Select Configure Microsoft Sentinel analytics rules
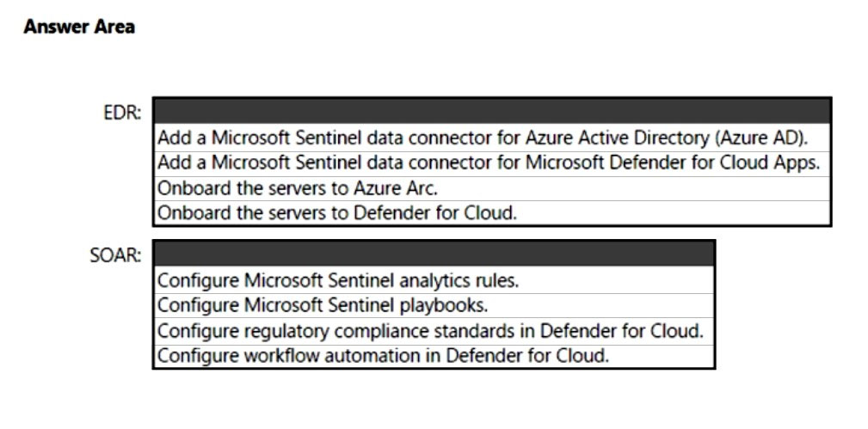Screen dimensions: 868x429 click(339, 279)
